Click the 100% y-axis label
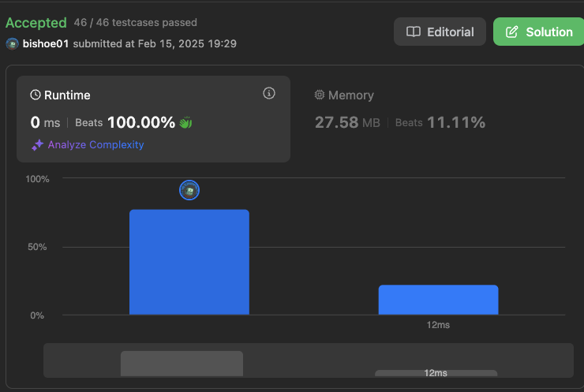 point(37,179)
